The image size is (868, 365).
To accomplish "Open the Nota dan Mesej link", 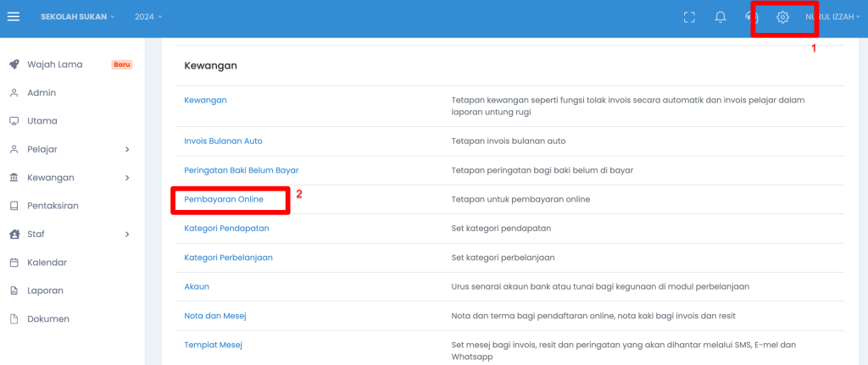I will [x=214, y=316].
